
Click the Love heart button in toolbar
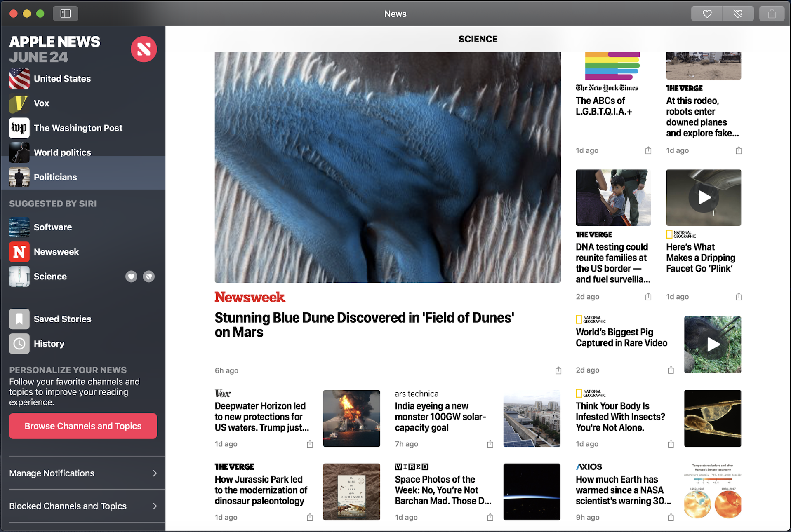click(x=707, y=14)
